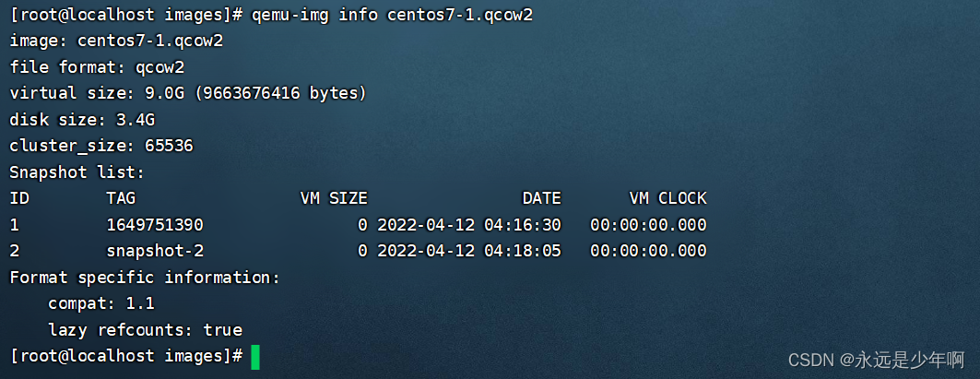
Task: Click the file format qcow2 line
Action: pyautogui.click(x=97, y=67)
